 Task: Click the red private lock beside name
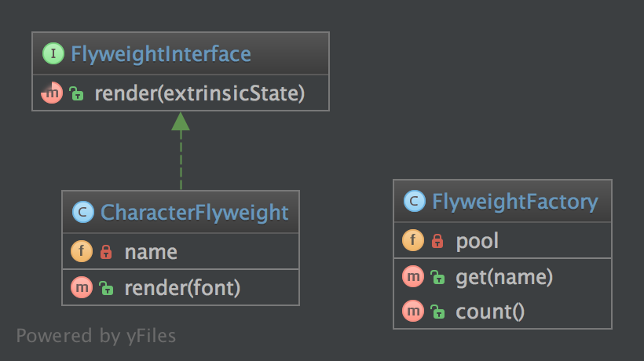(106, 251)
